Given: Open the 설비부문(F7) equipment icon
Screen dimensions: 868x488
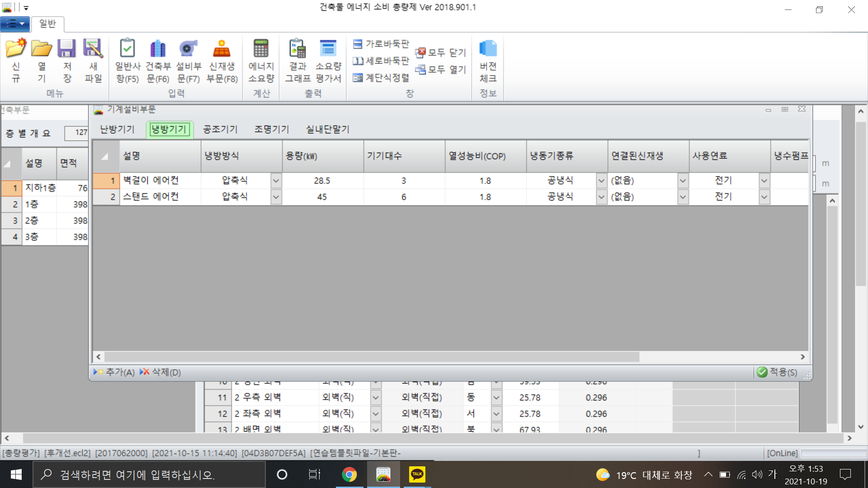Looking at the screenshot, I should coord(189,49).
